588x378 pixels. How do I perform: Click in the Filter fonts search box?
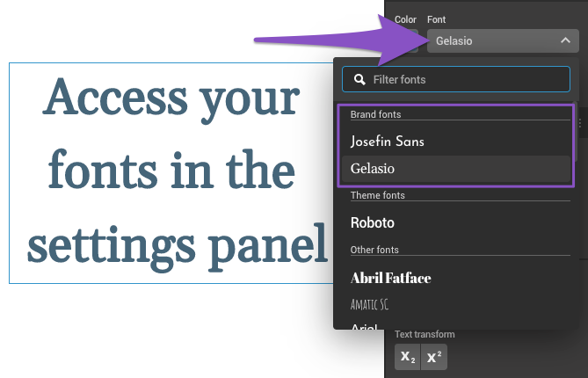(x=456, y=79)
